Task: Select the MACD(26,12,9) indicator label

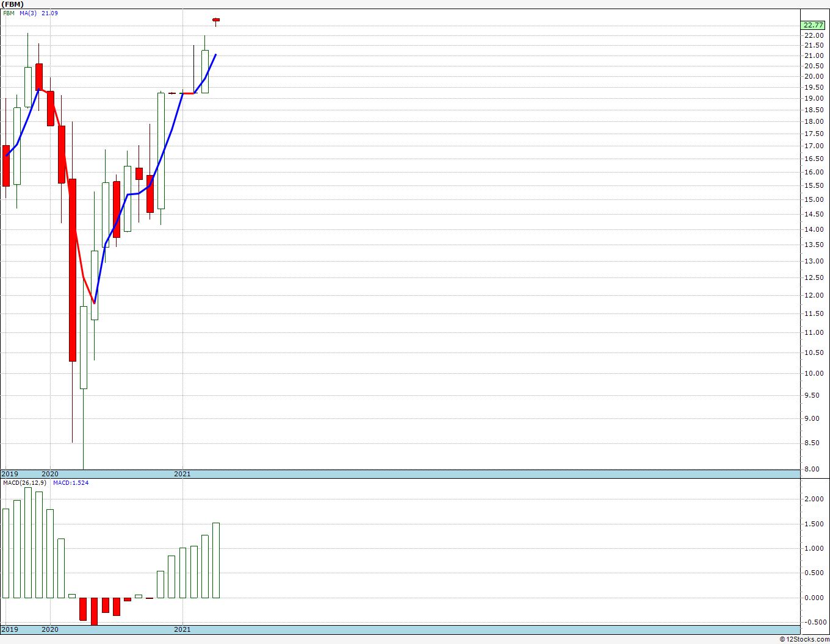Action: (x=25, y=483)
